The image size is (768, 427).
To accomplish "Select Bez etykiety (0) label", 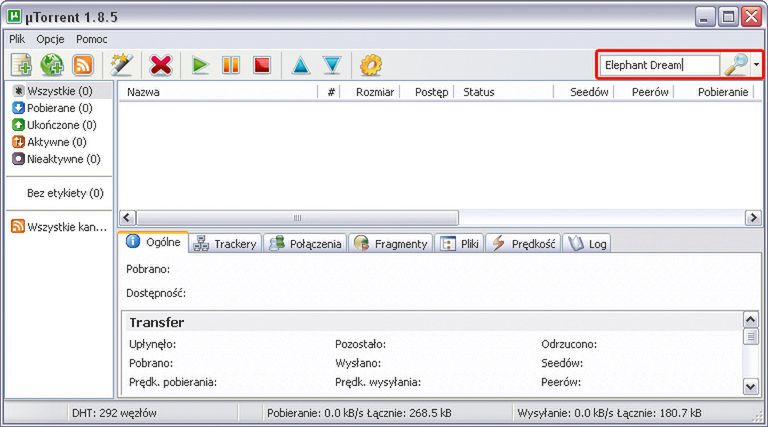I will pos(65,193).
